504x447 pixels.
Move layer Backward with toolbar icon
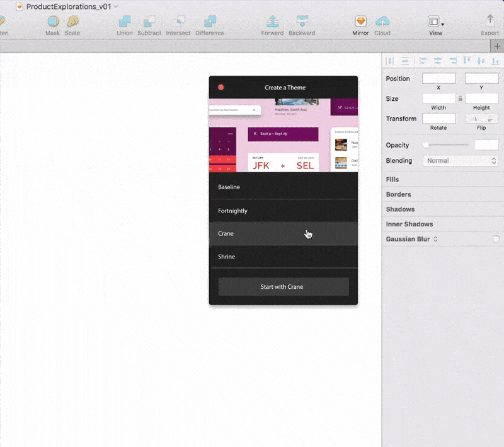302,21
